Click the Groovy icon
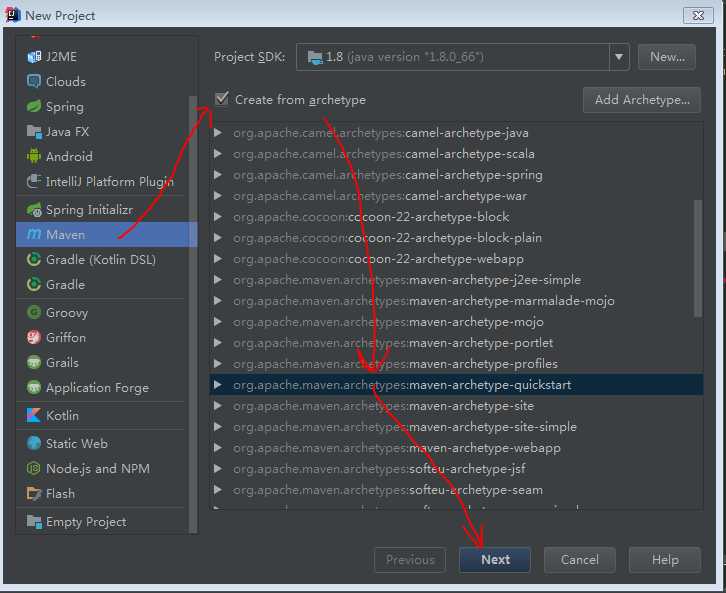This screenshot has width=726, height=593. [34, 312]
